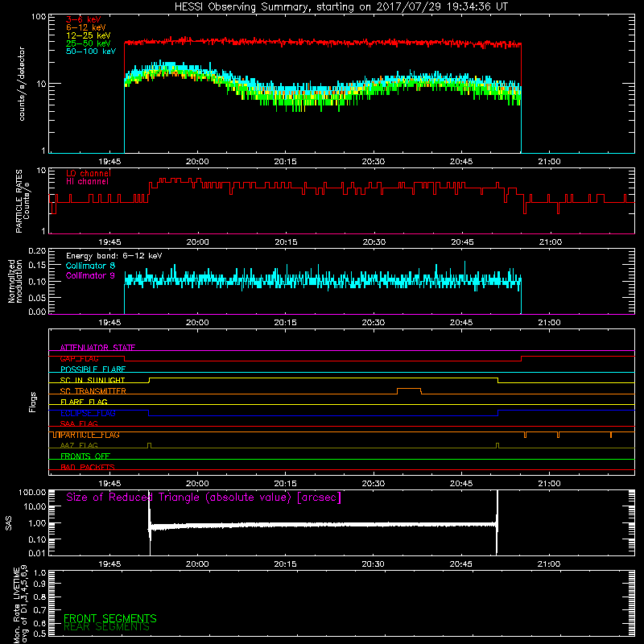This screenshot has width=644, height=644.
Task: Click the "LO channel" legend label
Action: coord(89,173)
